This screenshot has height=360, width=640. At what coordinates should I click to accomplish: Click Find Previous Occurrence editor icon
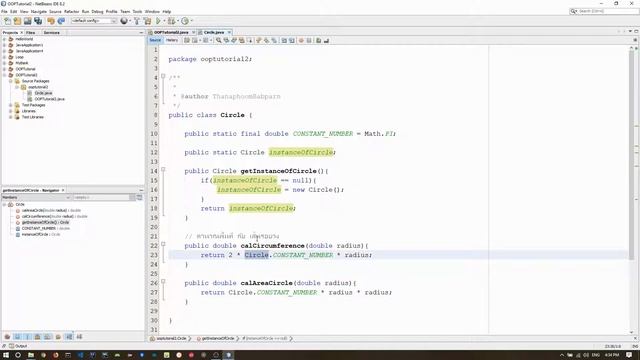pyautogui.click(x=227, y=40)
